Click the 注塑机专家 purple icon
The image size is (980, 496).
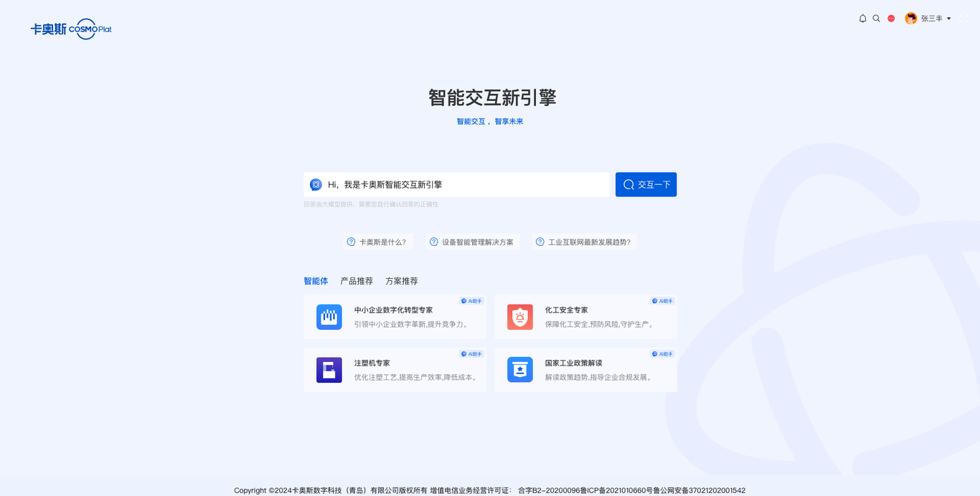(329, 370)
